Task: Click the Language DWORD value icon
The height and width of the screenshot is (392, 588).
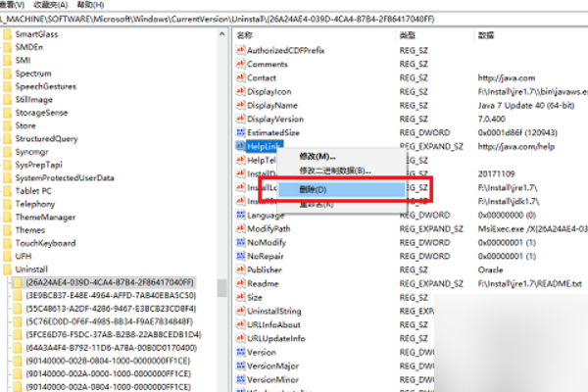Action: [x=240, y=215]
